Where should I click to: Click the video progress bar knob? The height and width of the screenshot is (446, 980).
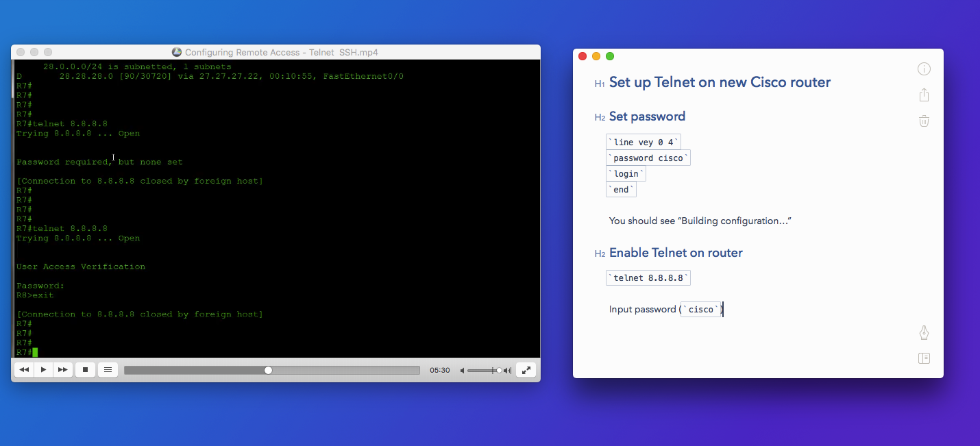click(269, 370)
